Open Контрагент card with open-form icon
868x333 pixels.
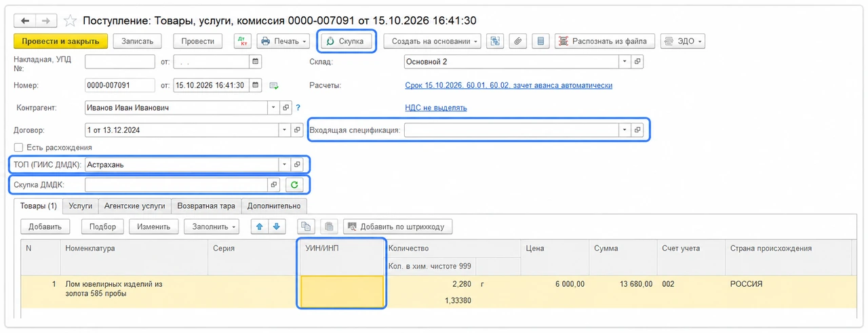coord(285,108)
